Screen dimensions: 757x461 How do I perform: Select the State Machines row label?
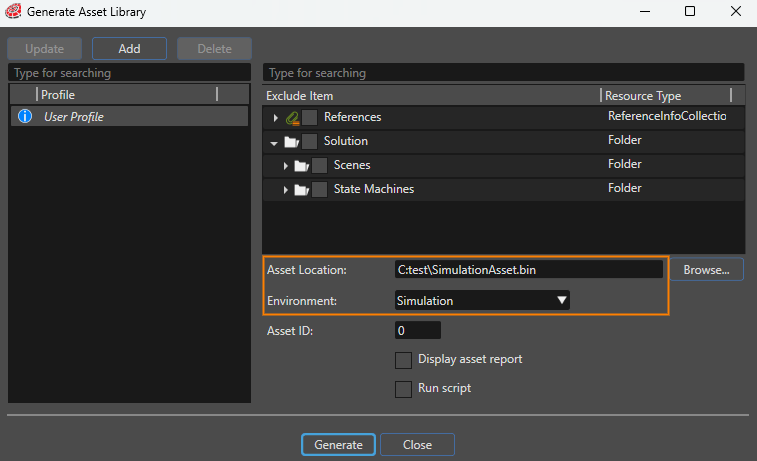pyautogui.click(x=374, y=189)
